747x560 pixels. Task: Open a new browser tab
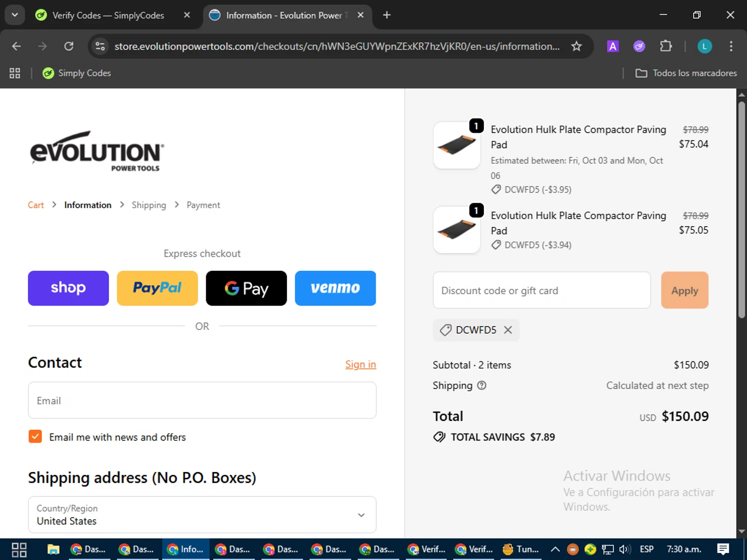[386, 15]
